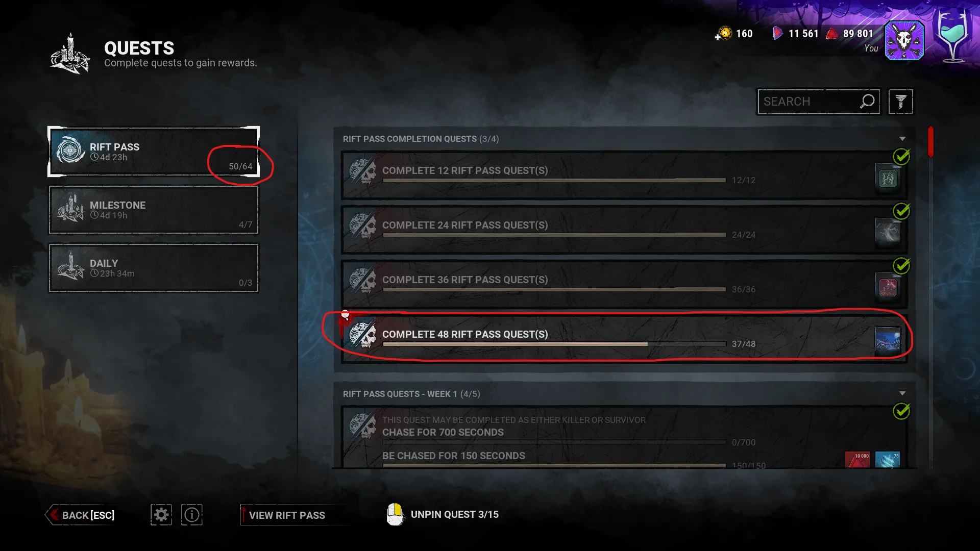Click the goblet icon in top corner
The width and height of the screenshot is (980, 551).
pyautogui.click(x=953, y=36)
